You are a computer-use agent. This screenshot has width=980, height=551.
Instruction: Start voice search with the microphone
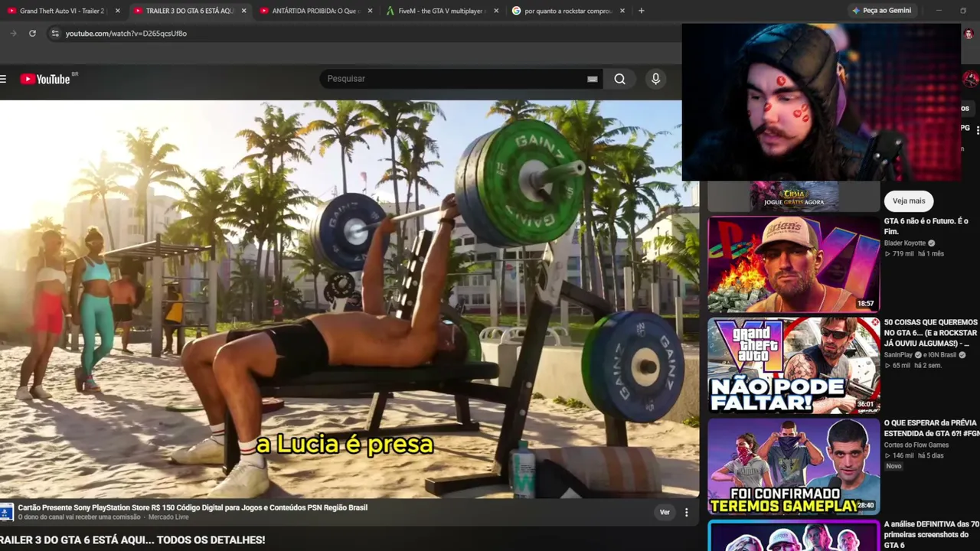tap(655, 79)
